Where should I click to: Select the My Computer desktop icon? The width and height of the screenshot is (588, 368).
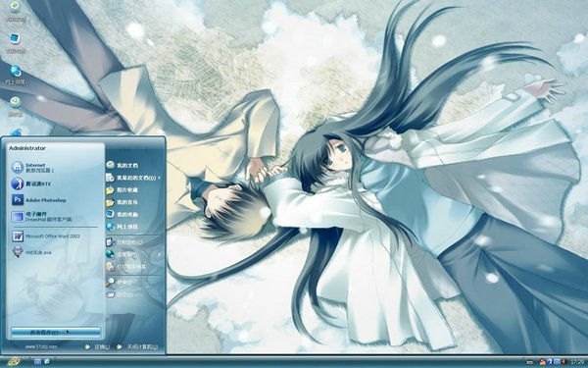pos(15,43)
